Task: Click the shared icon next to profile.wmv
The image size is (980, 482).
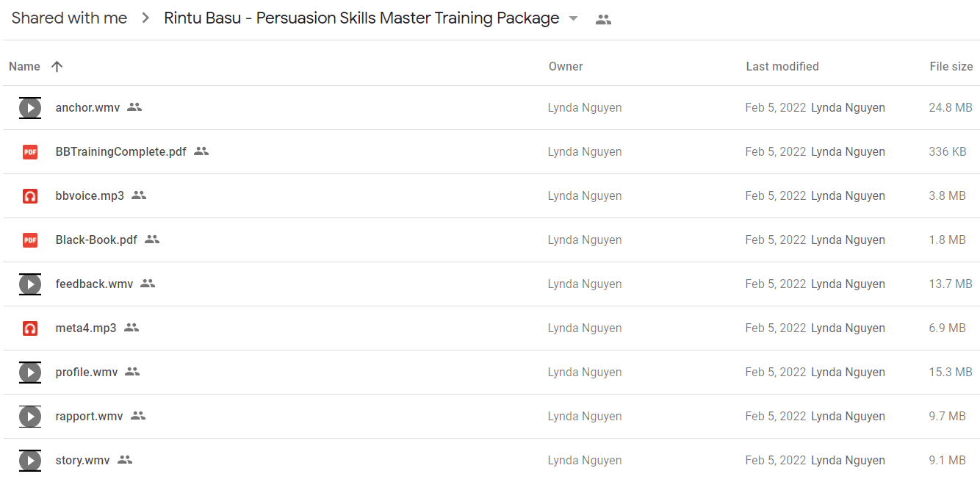Action: [132, 372]
